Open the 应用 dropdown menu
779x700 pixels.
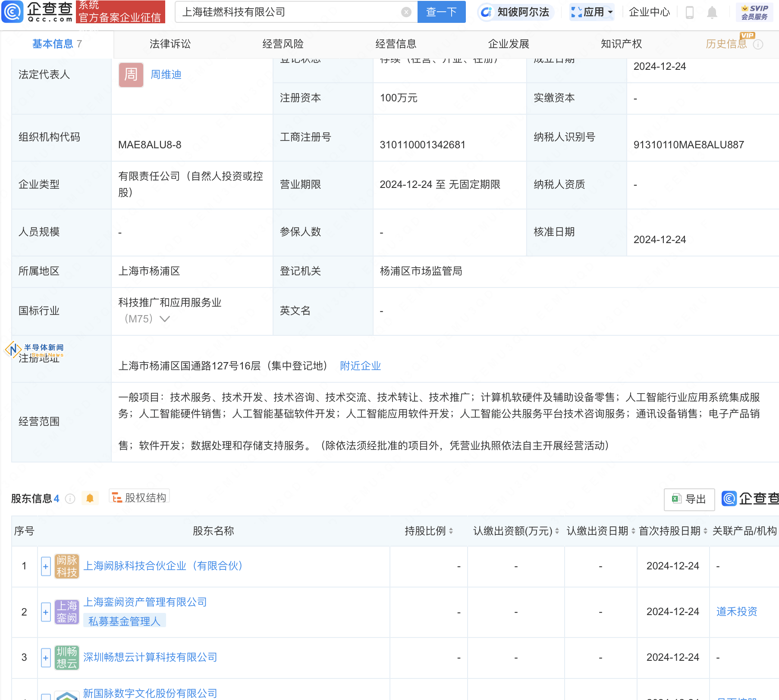click(592, 12)
